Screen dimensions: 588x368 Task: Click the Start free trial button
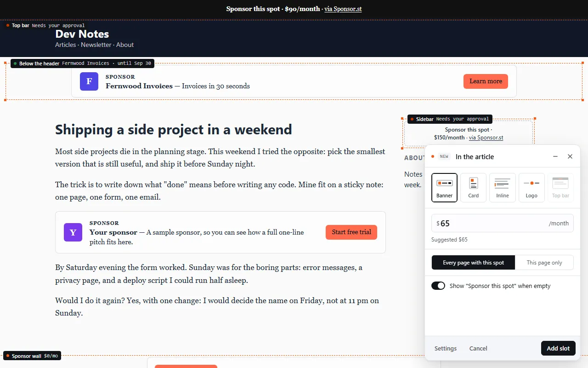point(351,232)
